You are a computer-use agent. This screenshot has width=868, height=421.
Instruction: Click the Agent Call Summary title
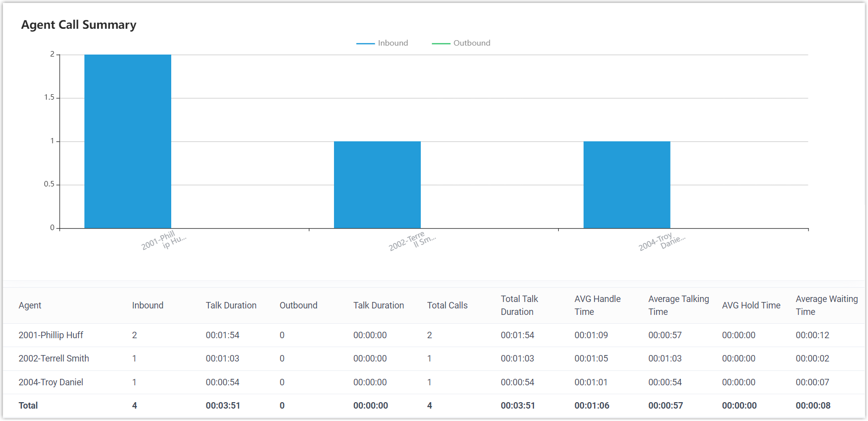[x=78, y=25]
